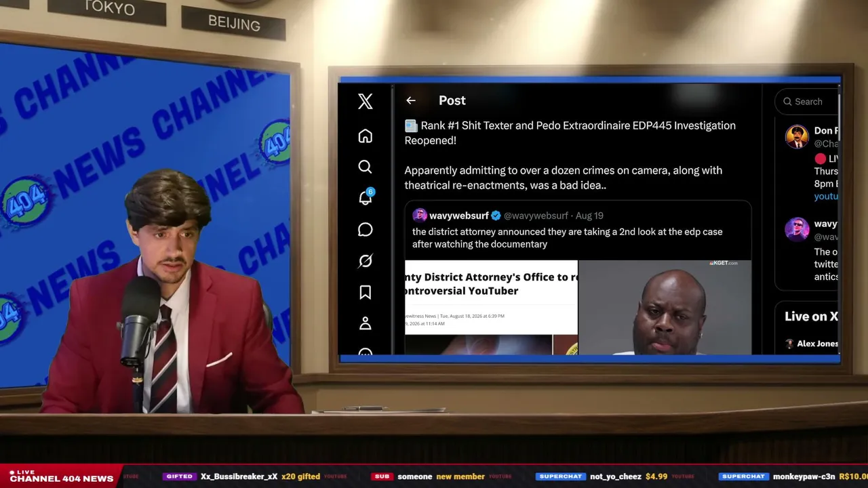Click the wavy avatar in right sidebar

(x=797, y=230)
